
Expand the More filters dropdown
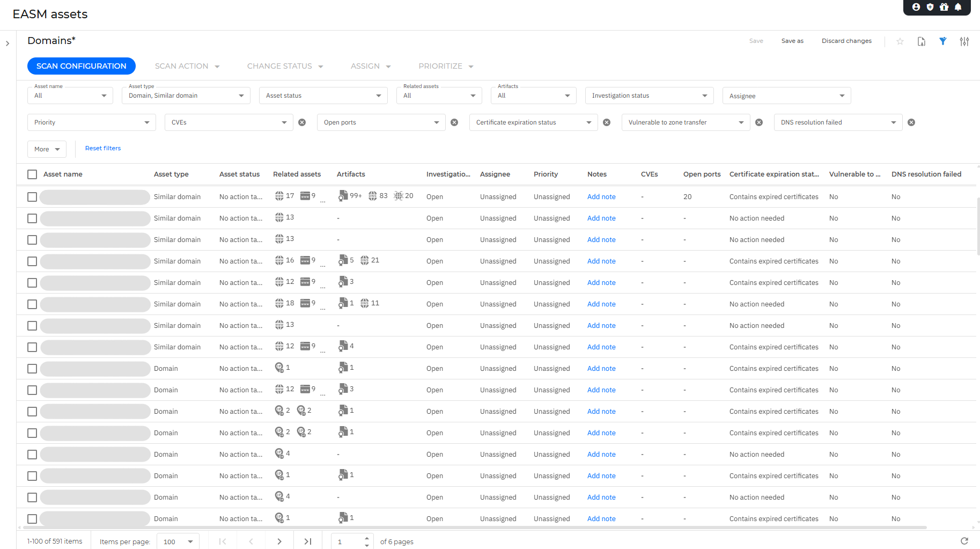tap(47, 149)
